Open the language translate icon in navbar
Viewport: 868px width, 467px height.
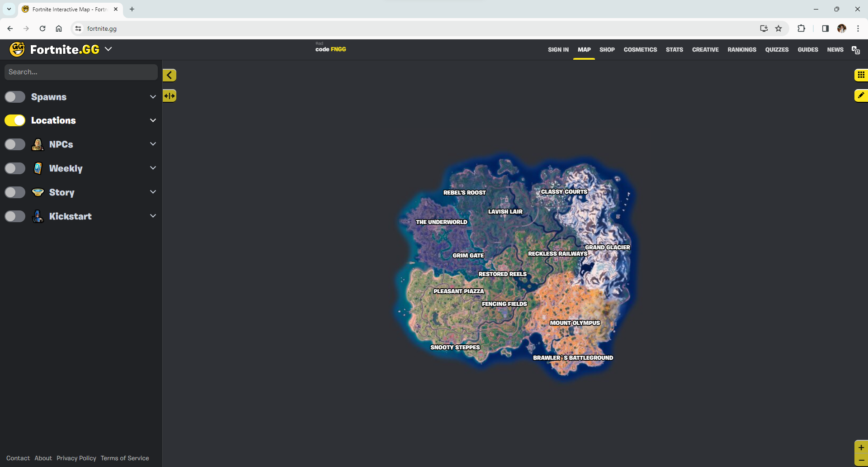click(856, 50)
